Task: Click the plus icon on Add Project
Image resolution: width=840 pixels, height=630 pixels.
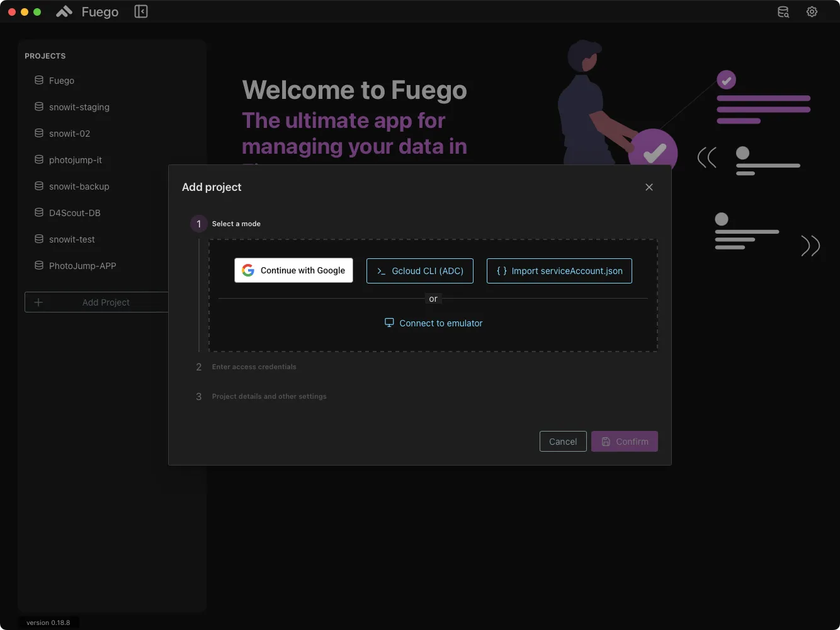Action: 38,302
